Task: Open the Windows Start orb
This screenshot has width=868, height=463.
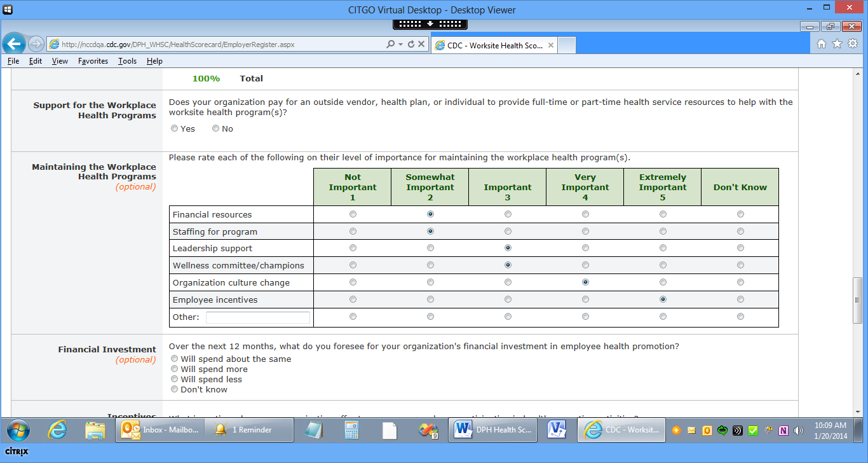Action: click(x=17, y=431)
